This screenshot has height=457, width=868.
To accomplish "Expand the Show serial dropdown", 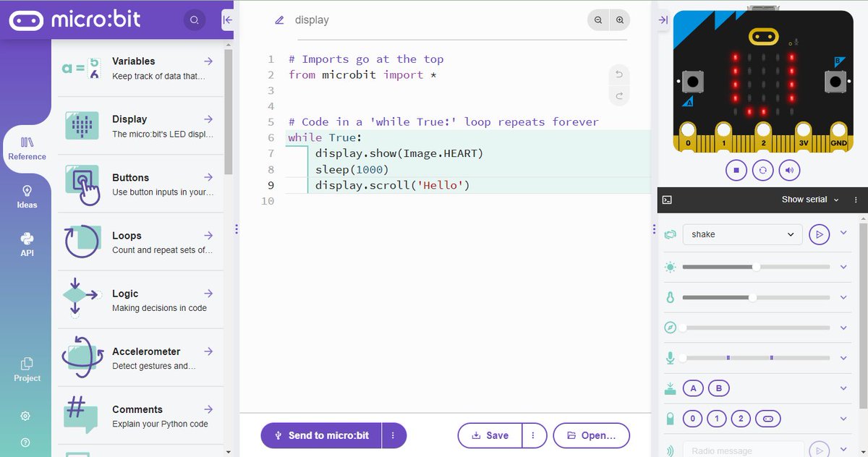I will coord(810,200).
